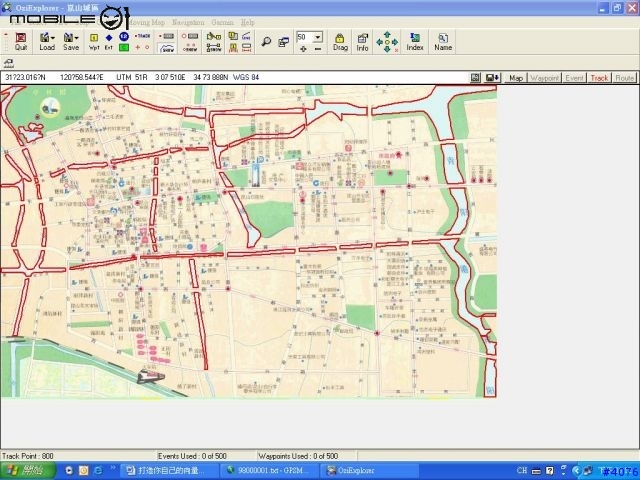Click the Internet Explorer quick launch icon
Screen dimensions: 640x480
pyautogui.click(x=98, y=471)
